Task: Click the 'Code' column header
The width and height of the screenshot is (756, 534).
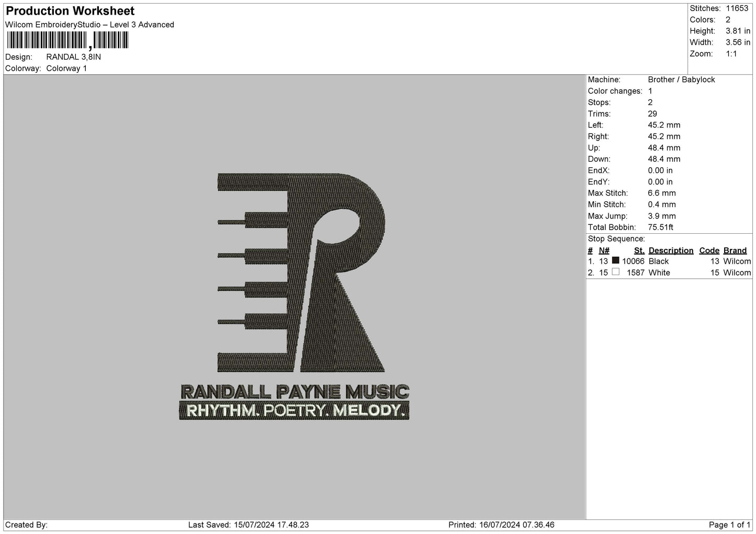Action: [x=709, y=251]
